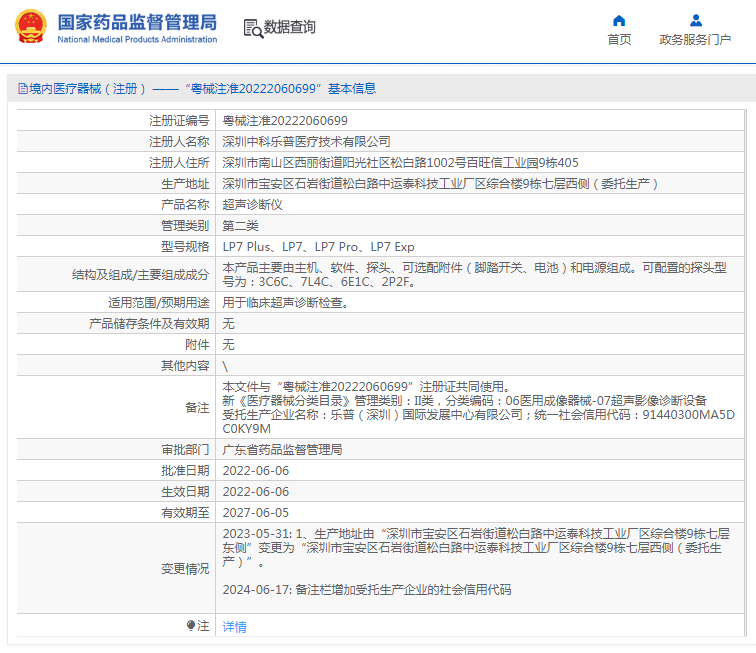Click the home house icon above 首页
Screen dimensions: 756x653
click(619, 20)
